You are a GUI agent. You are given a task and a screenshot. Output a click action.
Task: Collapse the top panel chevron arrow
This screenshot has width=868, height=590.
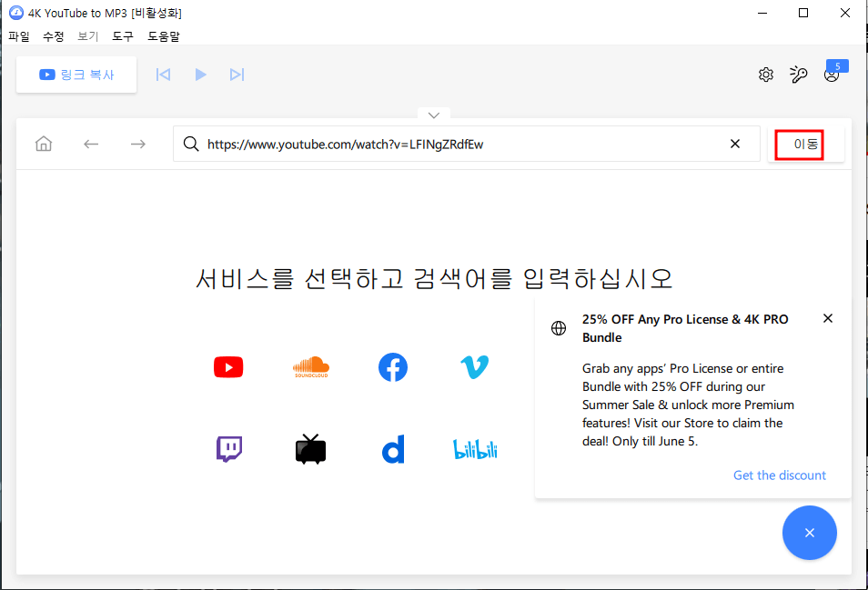(433, 114)
